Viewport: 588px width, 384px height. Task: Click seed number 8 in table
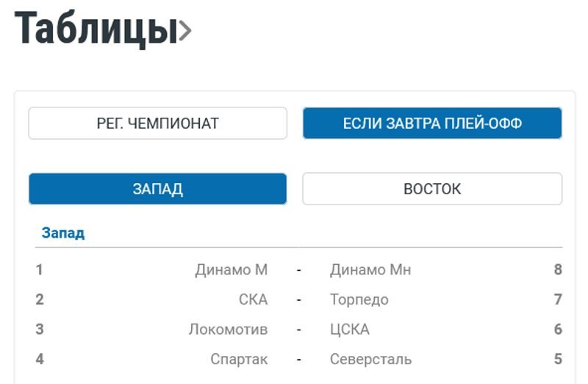click(558, 270)
